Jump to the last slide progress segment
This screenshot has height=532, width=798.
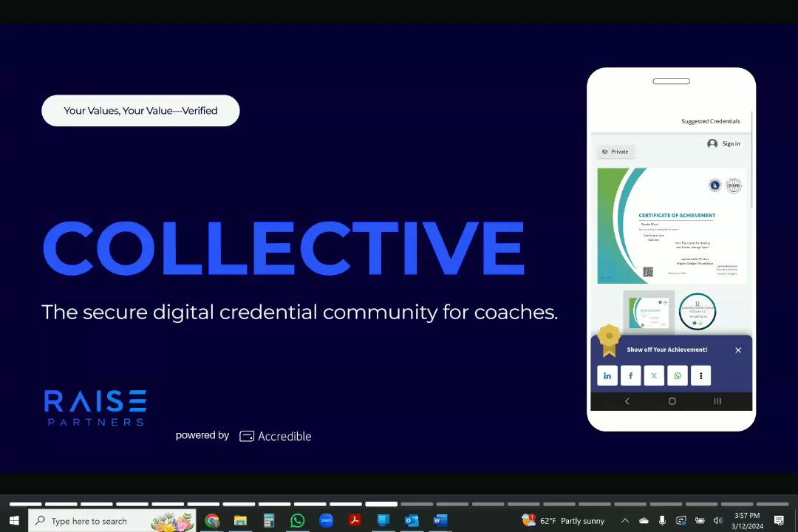(x=773, y=504)
